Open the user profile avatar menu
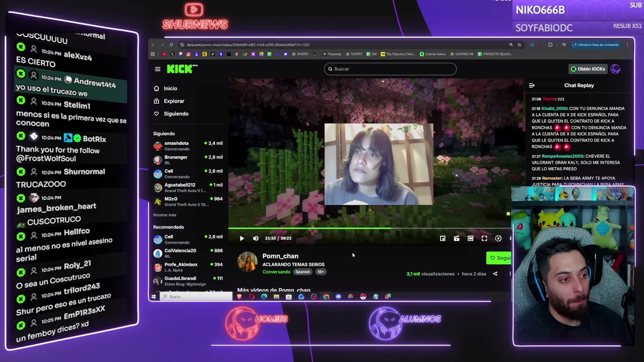The height and width of the screenshot is (362, 644). [615, 69]
